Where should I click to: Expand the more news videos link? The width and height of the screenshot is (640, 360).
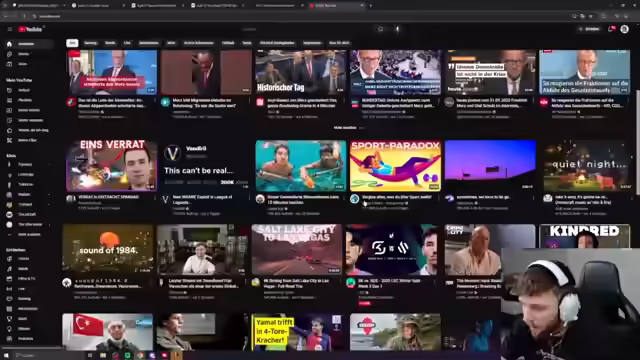tap(345, 128)
